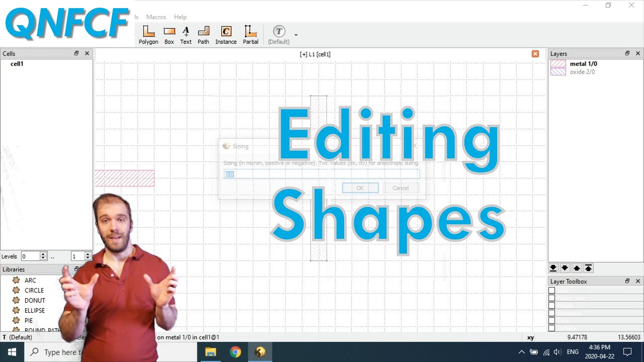Click the x coordinate 9.47178 readout
Viewport: 644px width, 362px height.
[577, 337]
